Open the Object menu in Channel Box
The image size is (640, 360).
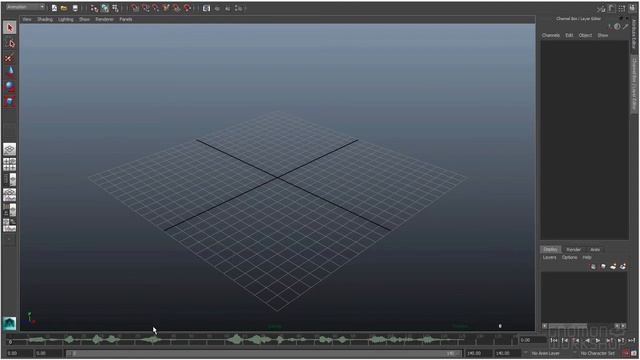click(585, 36)
